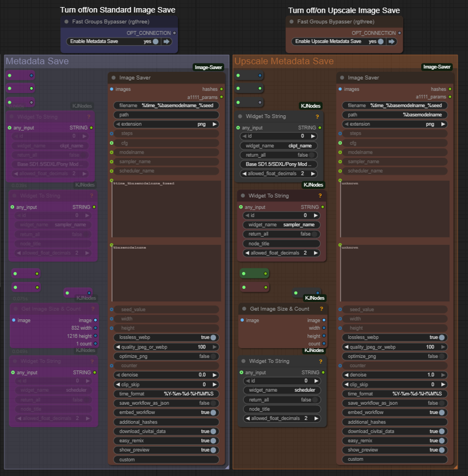Collapse the Image Saver node in Metadata Save group
Image resolution: width=468 pixels, height=476 pixels.
[113, 78]
